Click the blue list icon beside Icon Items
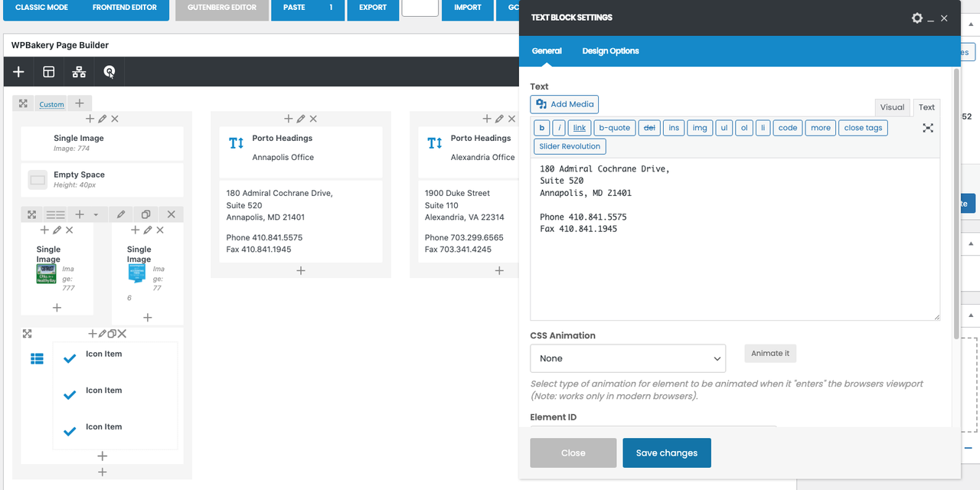Image resolution: width=980 pixels, height=490 pixels. 37,359
